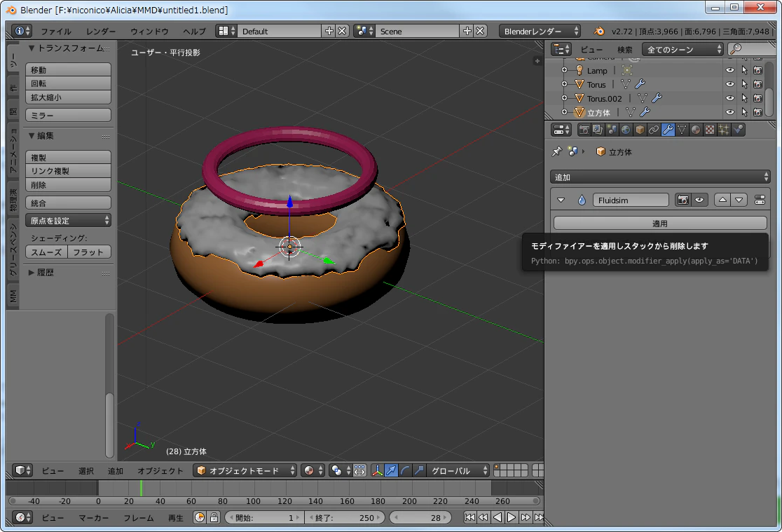Open the 全てのシーン outliner filter dropdown
The height and width of the screenshot is (532, 782).
click(682, 49)
